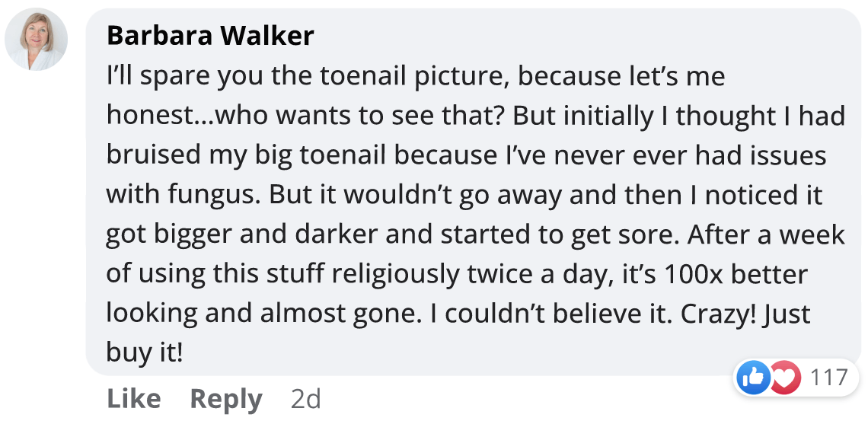Click the blue thumbs-up reaction icon
The height and width of the screenshot is (421, 868).
[754, 378]
